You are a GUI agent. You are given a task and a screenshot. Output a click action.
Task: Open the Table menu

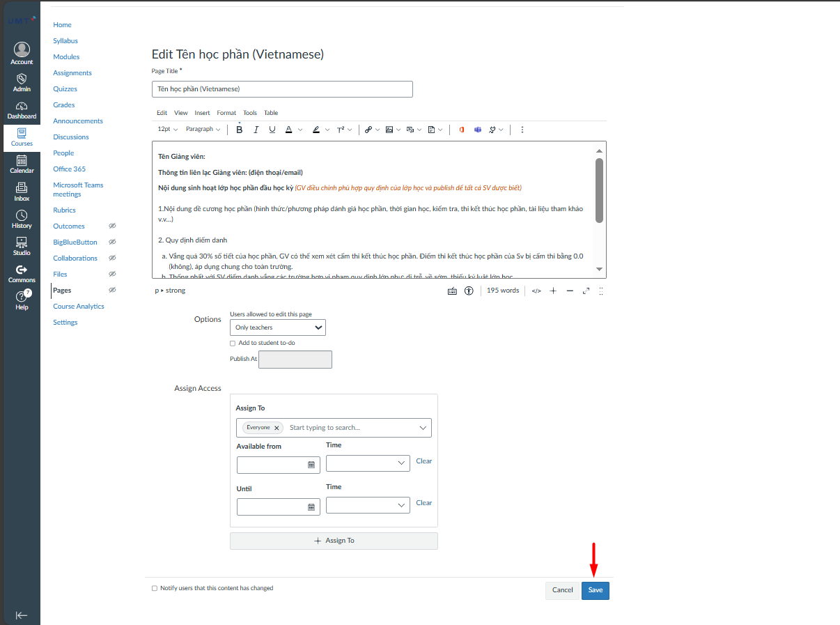[x=271, y=113]
